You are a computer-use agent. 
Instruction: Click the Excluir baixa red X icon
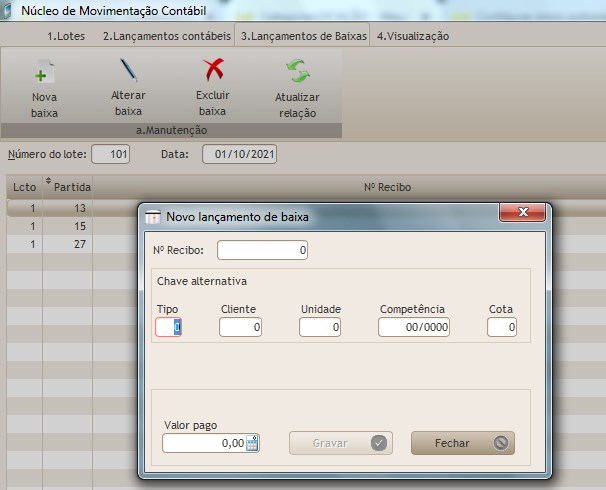(213, 70)
